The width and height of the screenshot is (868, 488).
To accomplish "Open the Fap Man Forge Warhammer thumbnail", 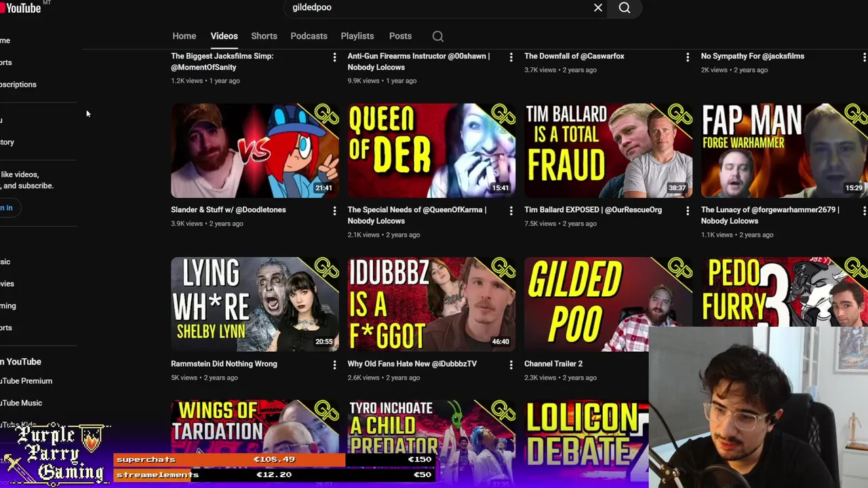I will pyautogui.click(x=785, y=150).
